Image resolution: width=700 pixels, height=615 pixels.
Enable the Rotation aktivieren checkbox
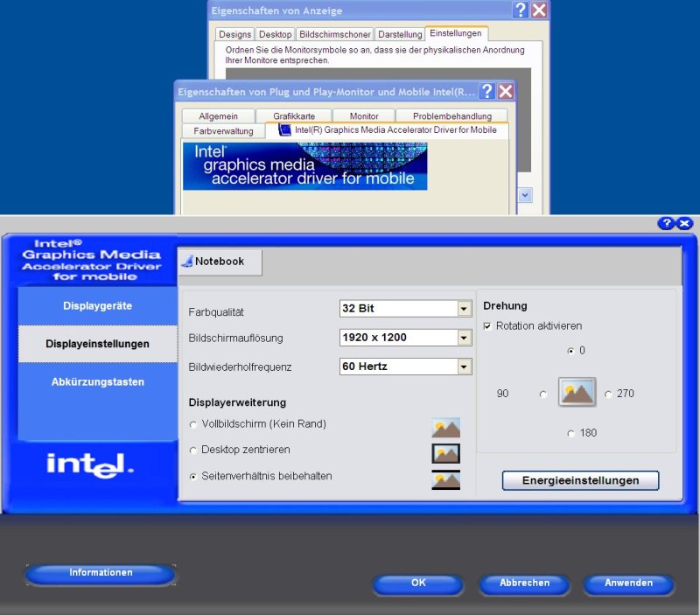point(487,326)
